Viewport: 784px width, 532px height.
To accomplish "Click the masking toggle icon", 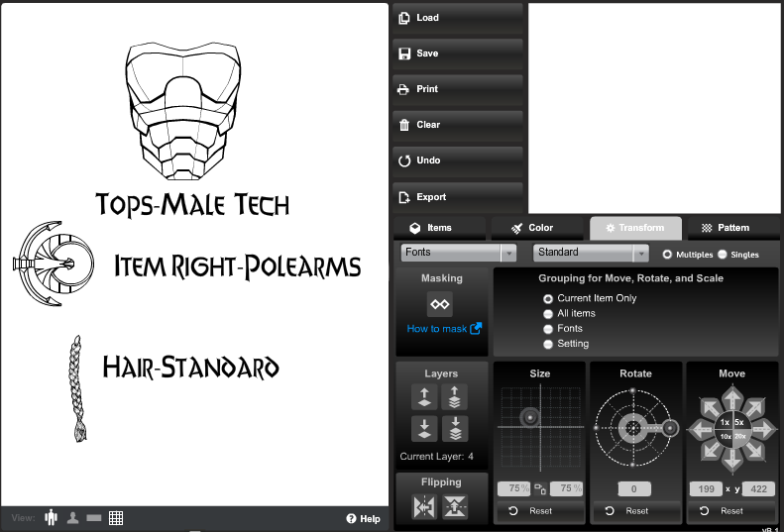I will click(x=440, y=304).
